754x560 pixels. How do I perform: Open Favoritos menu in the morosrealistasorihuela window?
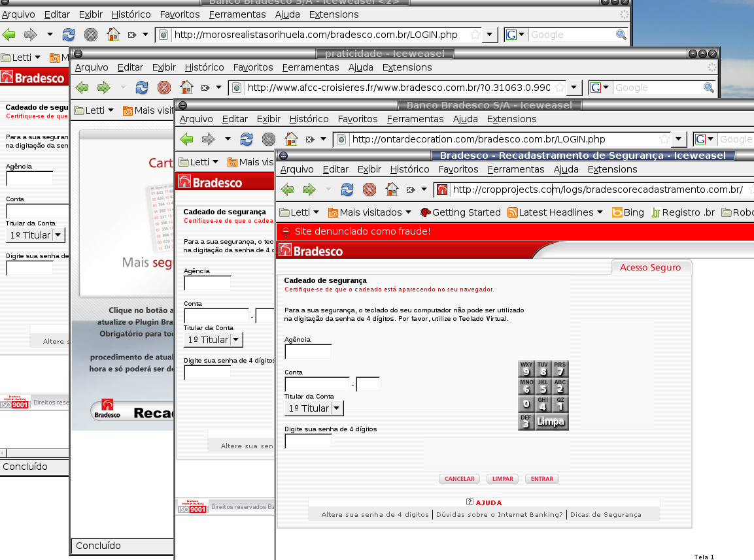pyautogui.click(x=179, y=14)
